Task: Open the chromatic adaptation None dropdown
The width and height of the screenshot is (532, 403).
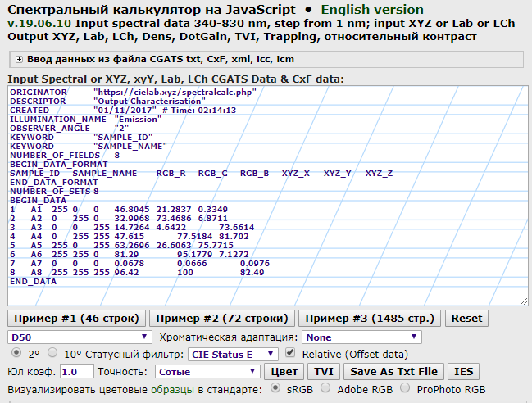Action: coord(361,337)
